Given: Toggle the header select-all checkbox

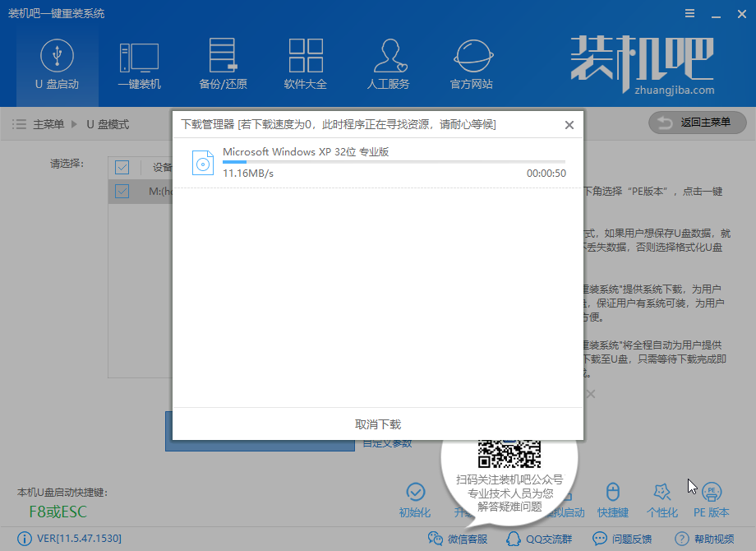Looking at the screenshot, I should (122, 168).
